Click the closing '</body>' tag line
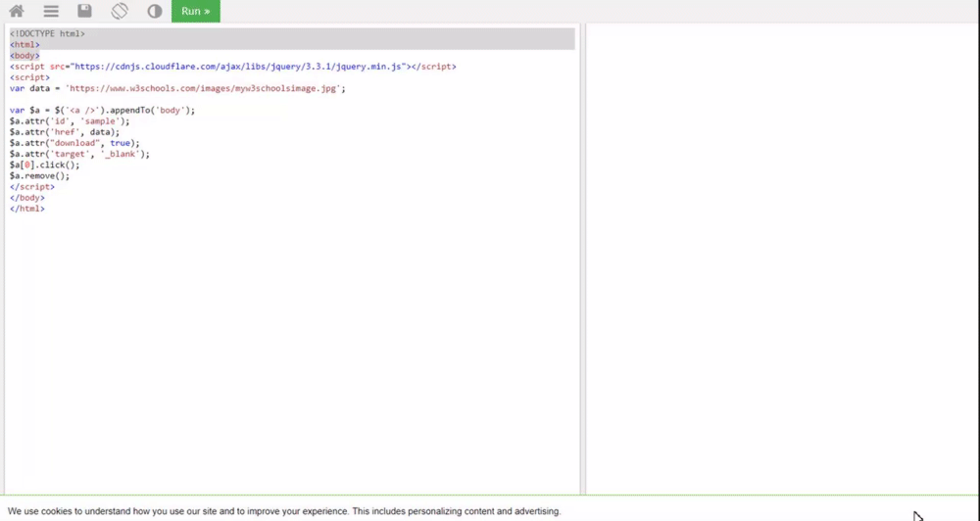980x521 pixels. click(27, 198)
